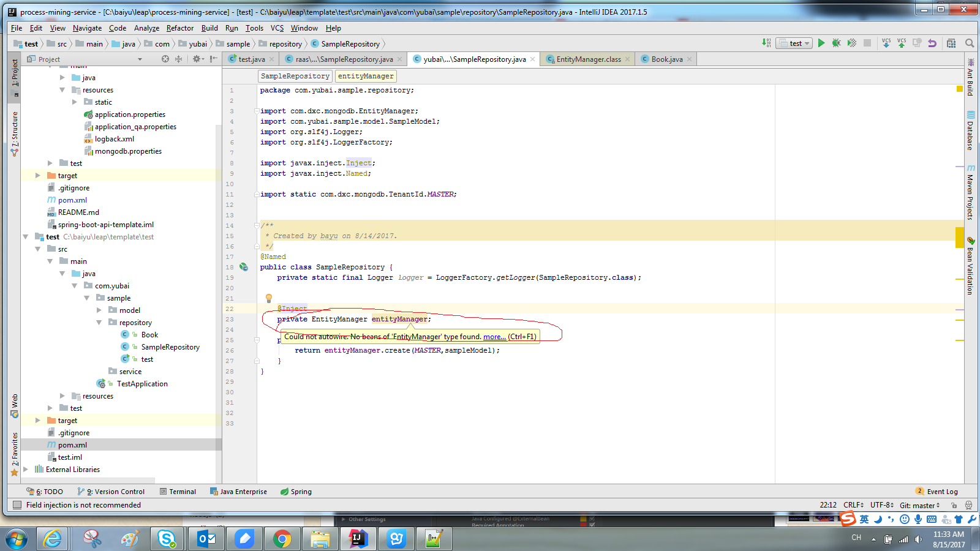This screenshot has height=551, width=980.
Task: Change CRLF line separator setting
Action: tap(853, 505)
